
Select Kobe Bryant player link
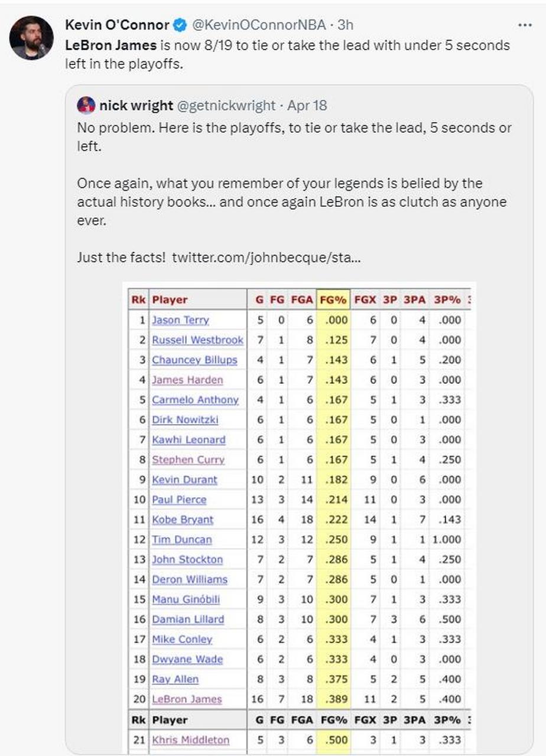(x=183, y=520)
